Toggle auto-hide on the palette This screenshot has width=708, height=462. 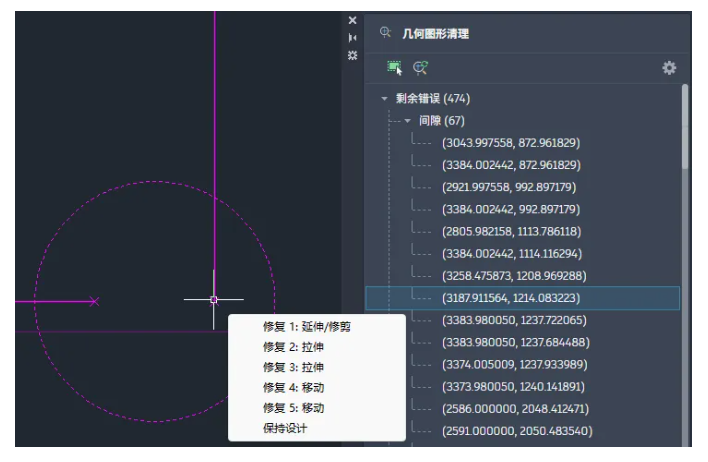[x=352, y=37]
